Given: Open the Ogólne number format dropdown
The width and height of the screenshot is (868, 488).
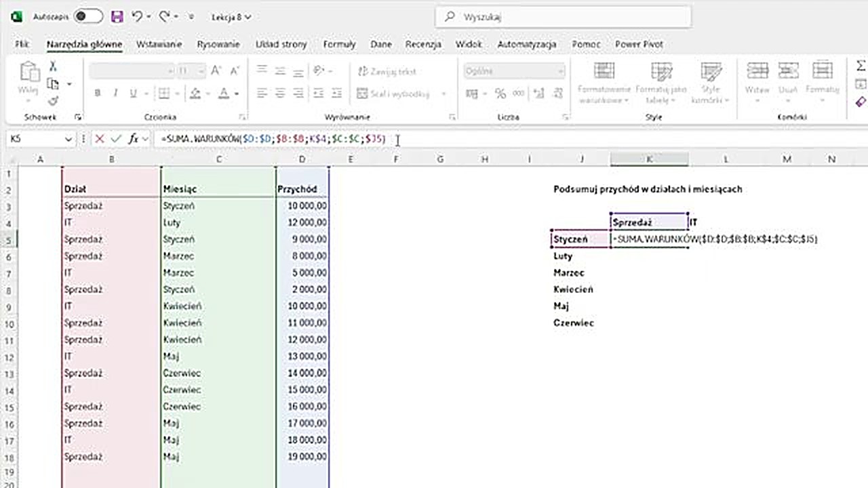Looking at the screenshot, I should 560,71.
